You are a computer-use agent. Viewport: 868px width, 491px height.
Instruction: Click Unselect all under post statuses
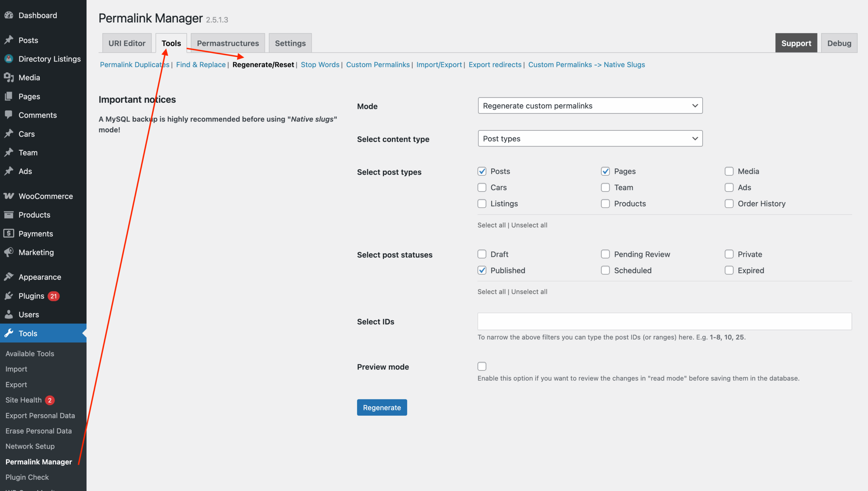click(x=529, y=291)
